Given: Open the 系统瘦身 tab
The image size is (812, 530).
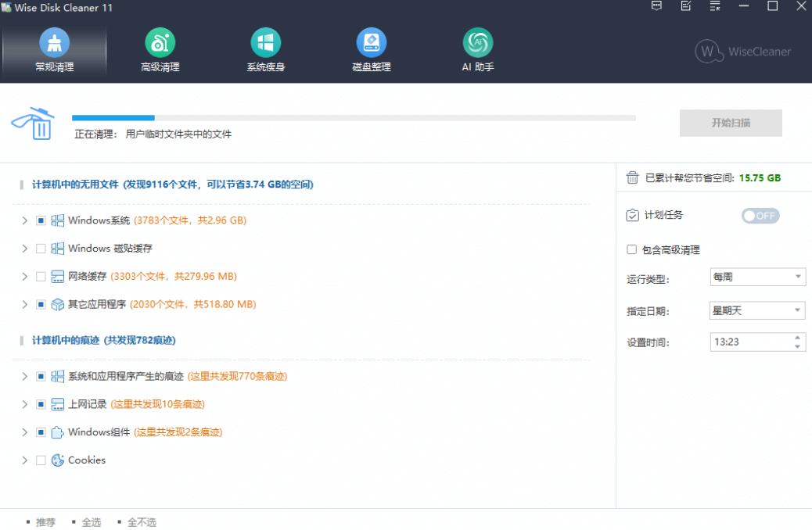Looking at the screenshot, I should [266, 51].
